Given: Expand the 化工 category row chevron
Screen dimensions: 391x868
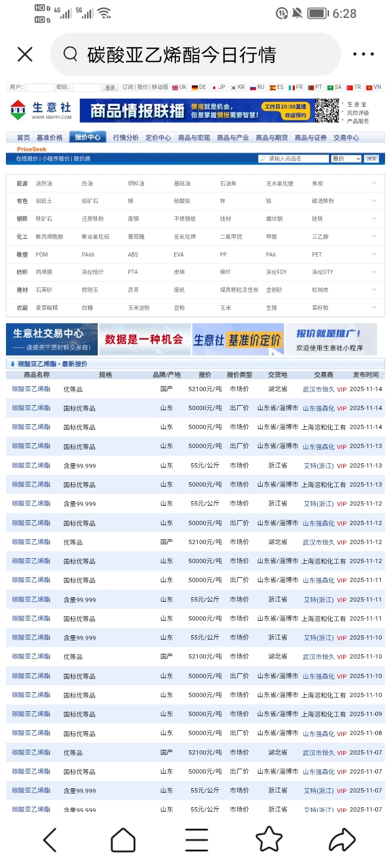Looking at the screenshot, I should point(374,237).
